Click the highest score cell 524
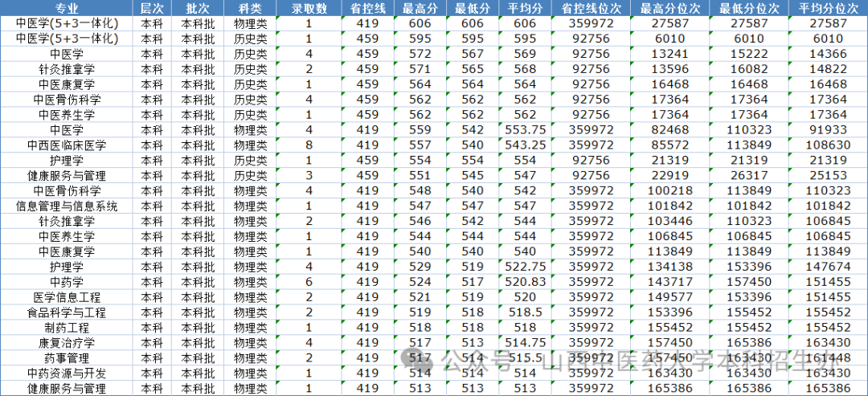 tap(420, 282)
